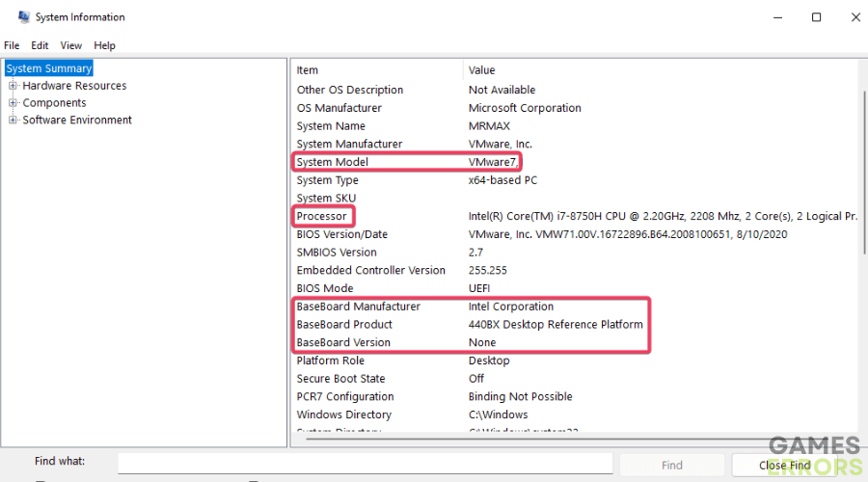Select the System Model row
Viewport: 868px width, 482px height.
[x=576, y=162]
